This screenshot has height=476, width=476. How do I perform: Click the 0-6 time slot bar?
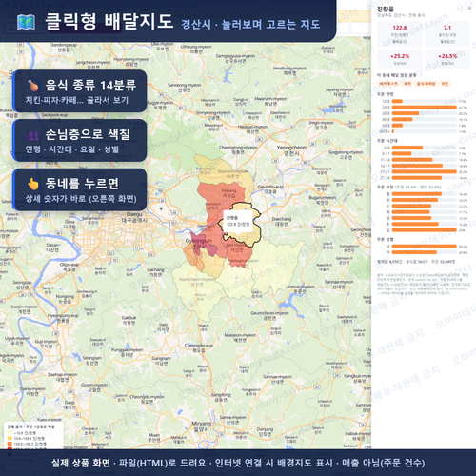(407, 148)
